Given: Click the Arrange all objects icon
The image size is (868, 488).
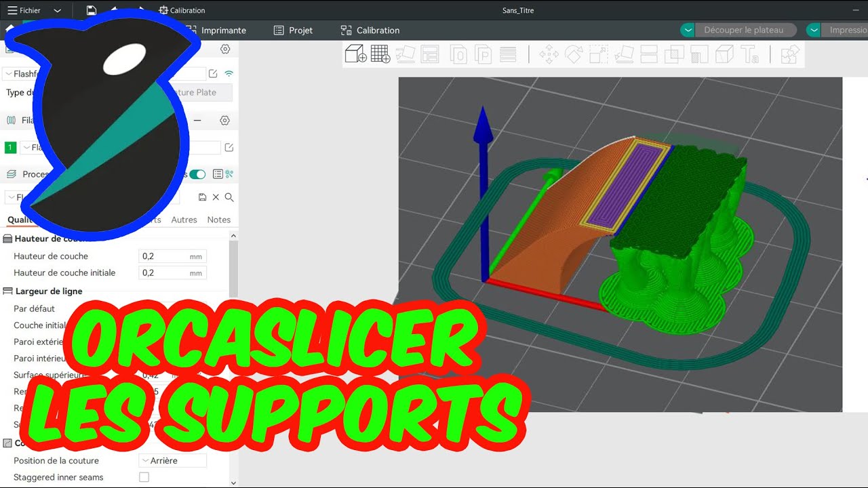Looking at the screenshot, I should [x=430, y=54].
